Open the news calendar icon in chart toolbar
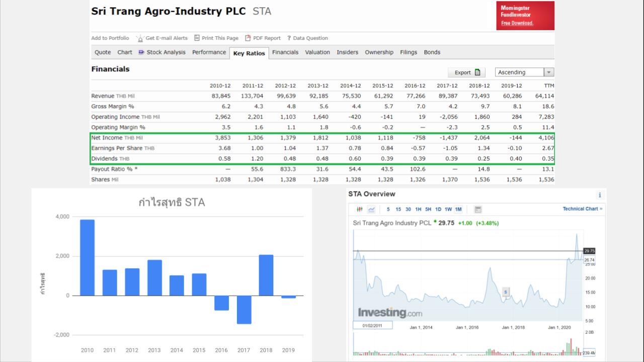644x362 pixels. click(x=478, y=209)
